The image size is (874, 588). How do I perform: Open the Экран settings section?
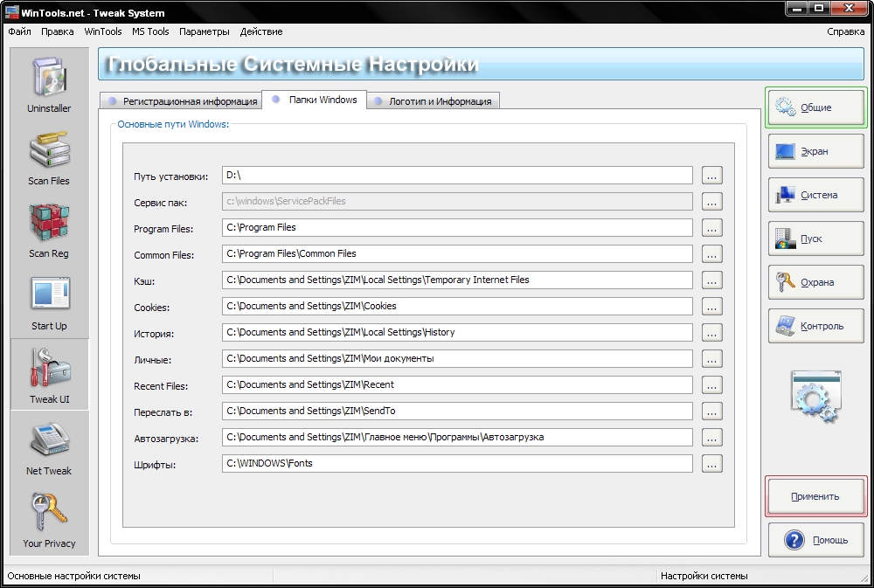816,151
